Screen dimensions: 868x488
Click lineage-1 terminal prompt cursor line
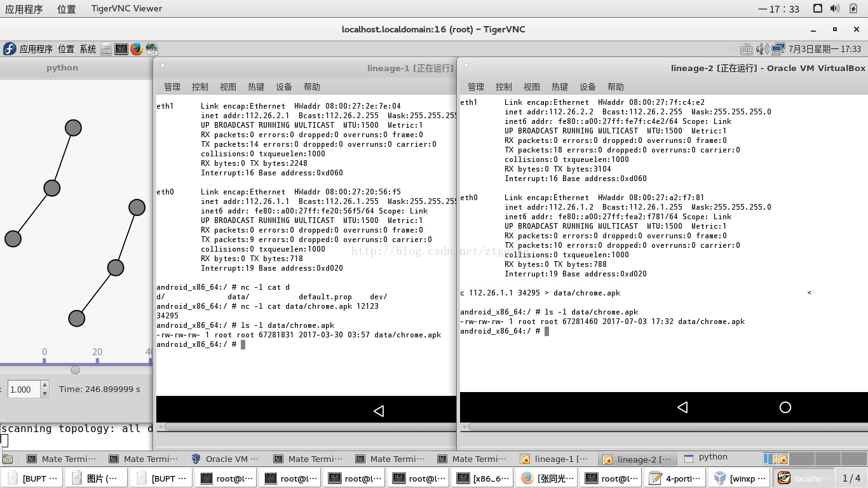tap(200, 344)
